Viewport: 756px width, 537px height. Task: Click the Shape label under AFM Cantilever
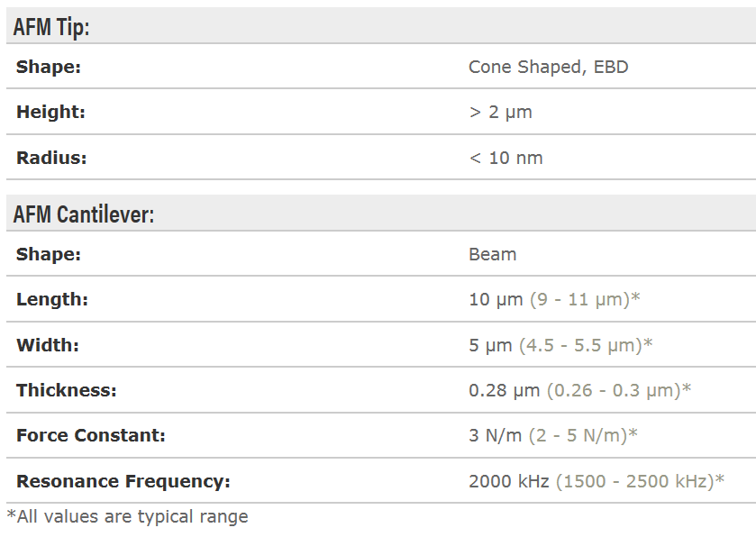pos(49,254)
